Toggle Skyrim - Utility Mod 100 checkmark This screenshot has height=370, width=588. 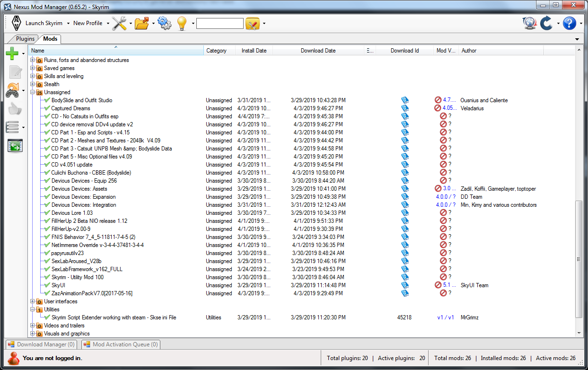[x=47, y=277]
